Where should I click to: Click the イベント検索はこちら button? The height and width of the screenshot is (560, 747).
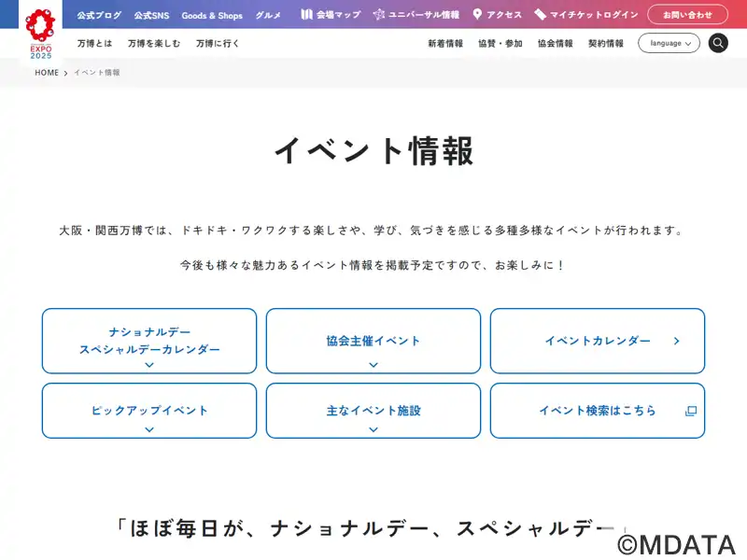pyautogui.click(x=598, y=411)
